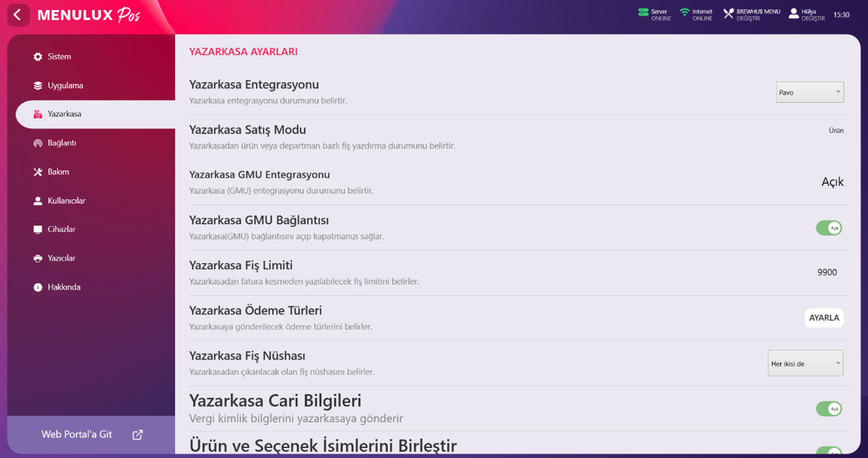Open the BREWHUB MENU DEĞİŞTİR selector
Screen dimensions: 868x458
pyautogui.click(x=753, y=13)
